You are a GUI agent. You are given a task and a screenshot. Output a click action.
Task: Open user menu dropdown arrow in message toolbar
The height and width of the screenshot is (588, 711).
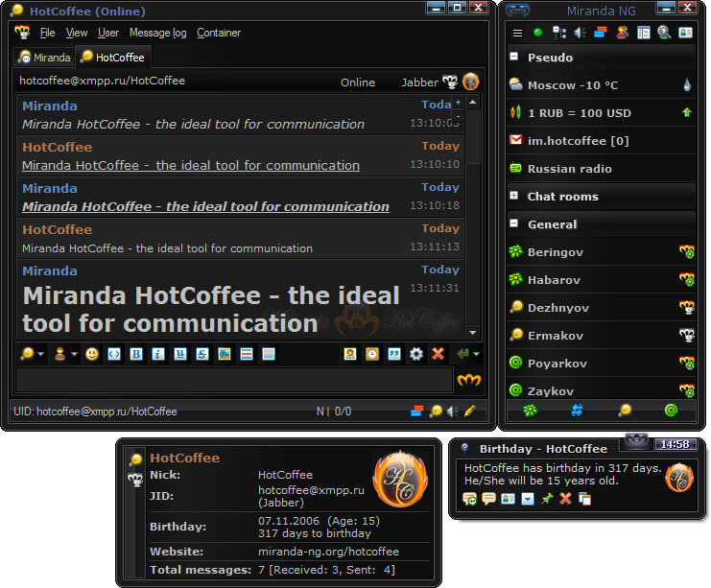click(x=75, y=354)
